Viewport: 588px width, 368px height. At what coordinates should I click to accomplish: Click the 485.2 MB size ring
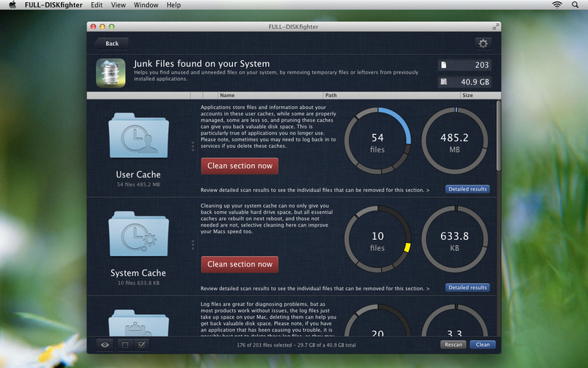coord(454,141)
